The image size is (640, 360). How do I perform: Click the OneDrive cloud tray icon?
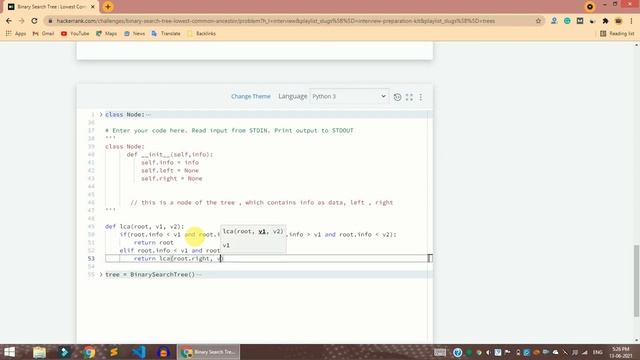(x=556, y=352)
